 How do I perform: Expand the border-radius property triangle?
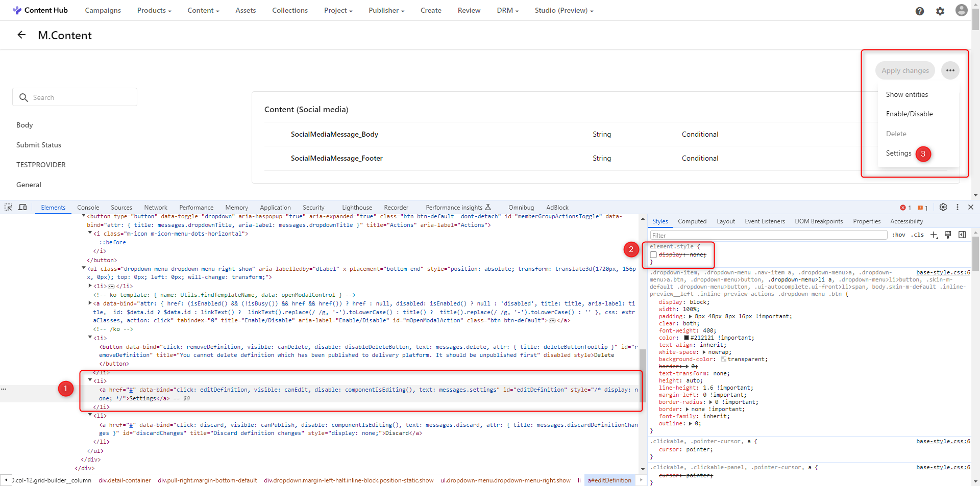point(711,402)
